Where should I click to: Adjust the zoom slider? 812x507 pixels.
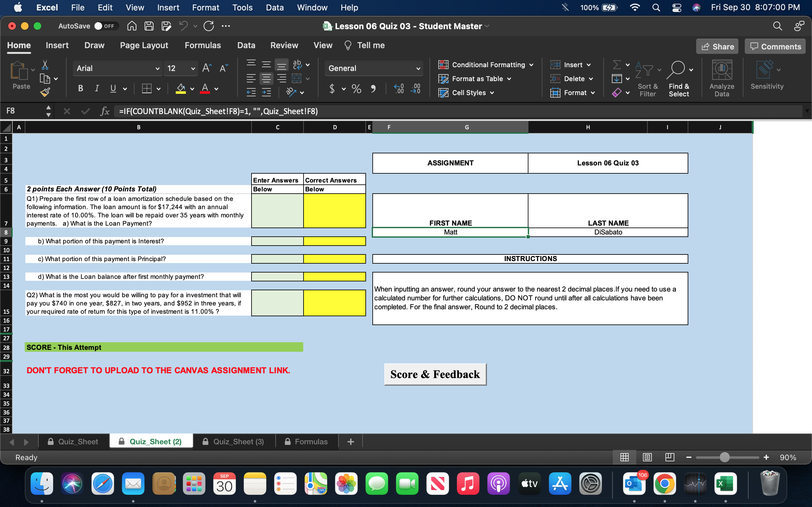click(725, 457)
